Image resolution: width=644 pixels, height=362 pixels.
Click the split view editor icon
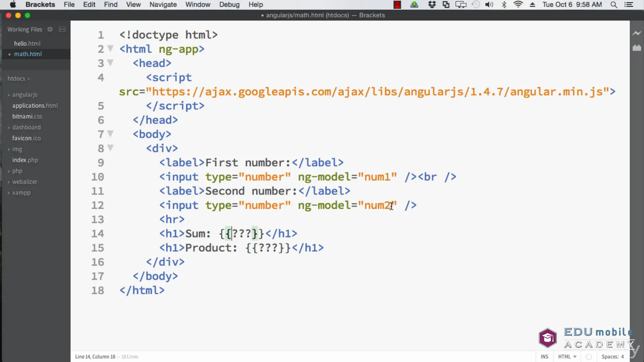click(x=62, y=29)
